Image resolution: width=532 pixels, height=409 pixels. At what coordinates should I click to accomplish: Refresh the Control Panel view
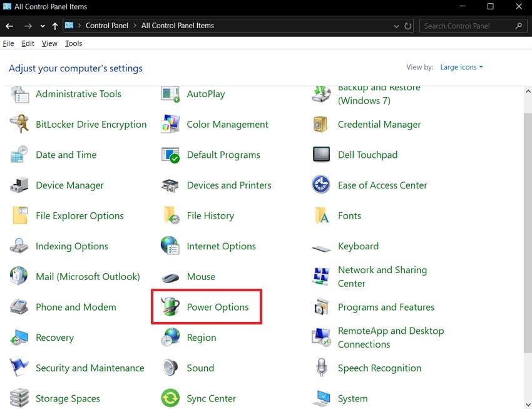[x=408, y=26]
